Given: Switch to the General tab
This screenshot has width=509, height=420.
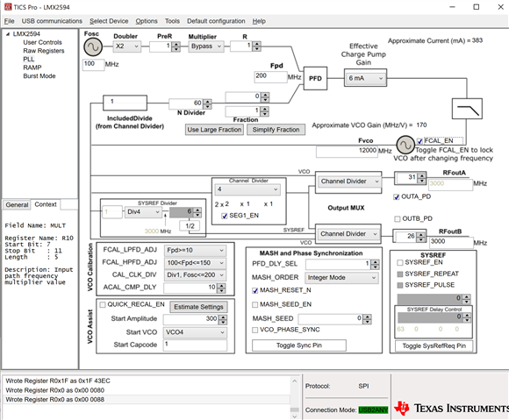Looking at the screenshot, I should click(17, 205).
